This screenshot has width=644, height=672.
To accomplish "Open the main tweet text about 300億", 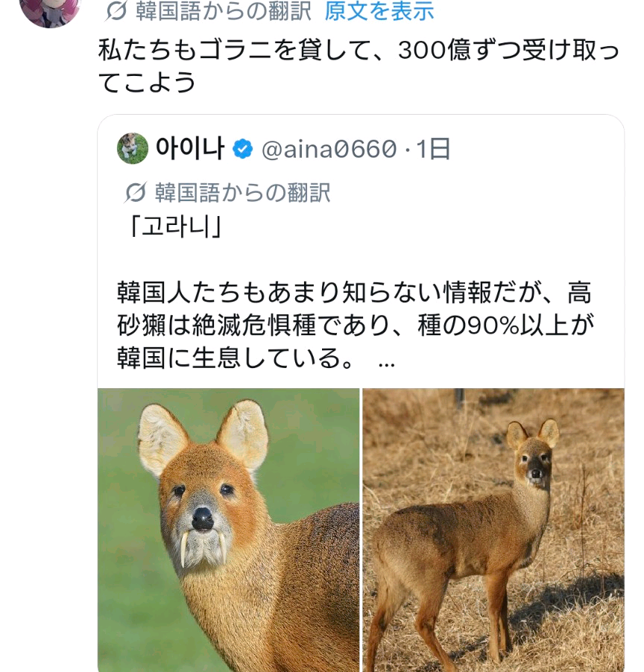I will (x=358, y=66).
